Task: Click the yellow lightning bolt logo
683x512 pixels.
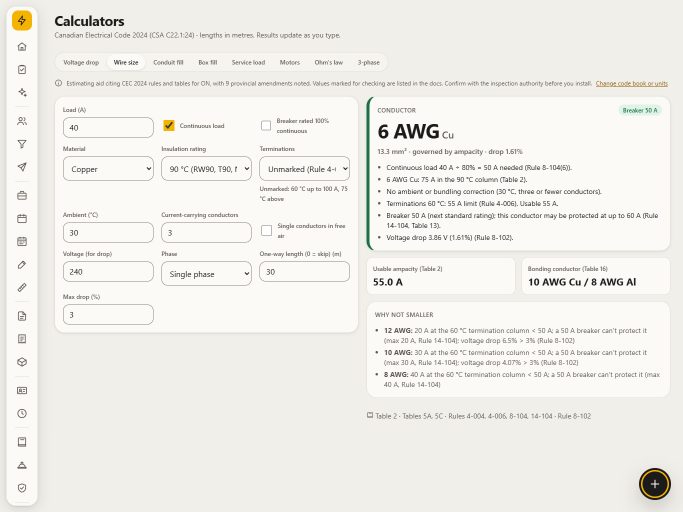Action: (x=22, y=20)
